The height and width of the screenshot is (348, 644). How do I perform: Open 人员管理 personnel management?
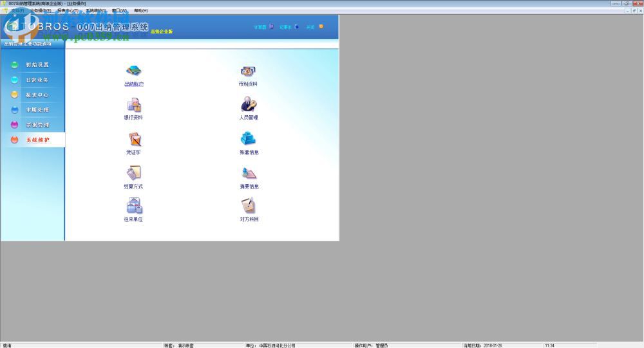(249, 108)
